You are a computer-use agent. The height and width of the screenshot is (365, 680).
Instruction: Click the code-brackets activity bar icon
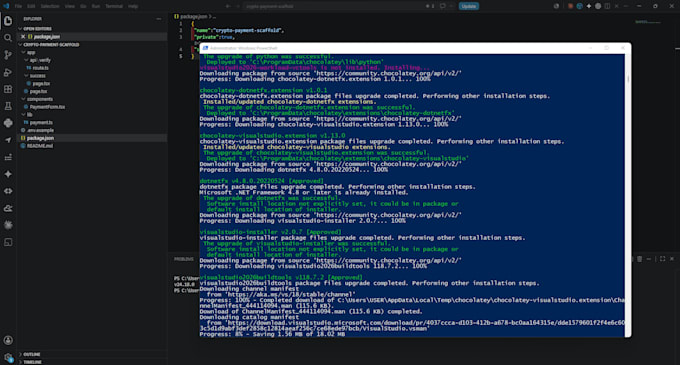[8, 191]
